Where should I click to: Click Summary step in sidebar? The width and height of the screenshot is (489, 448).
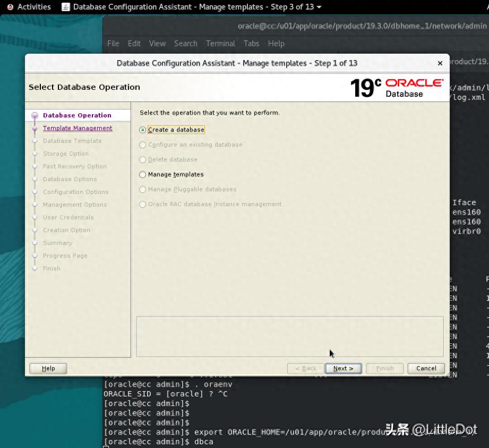[x=57, y=243]
